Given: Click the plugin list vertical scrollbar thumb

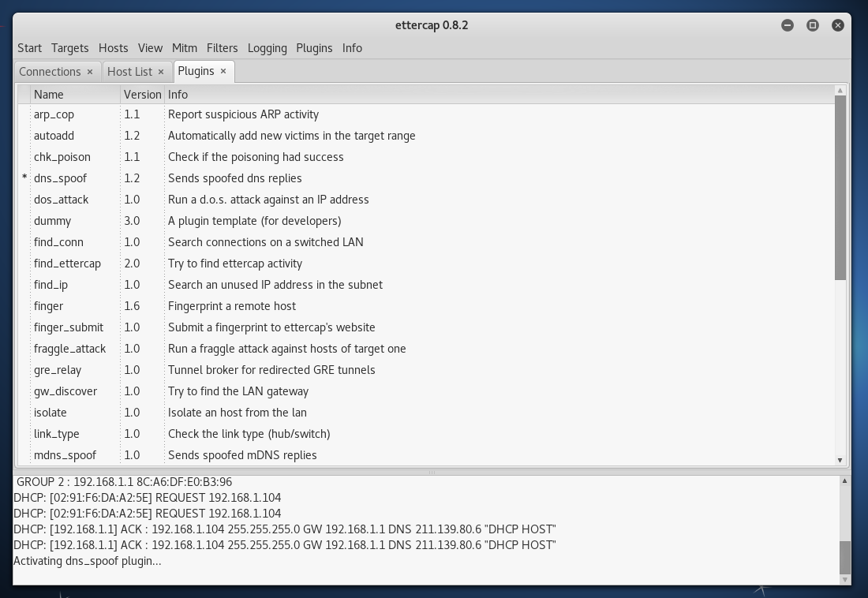Looking at the screenshot, I should point(840,188).
